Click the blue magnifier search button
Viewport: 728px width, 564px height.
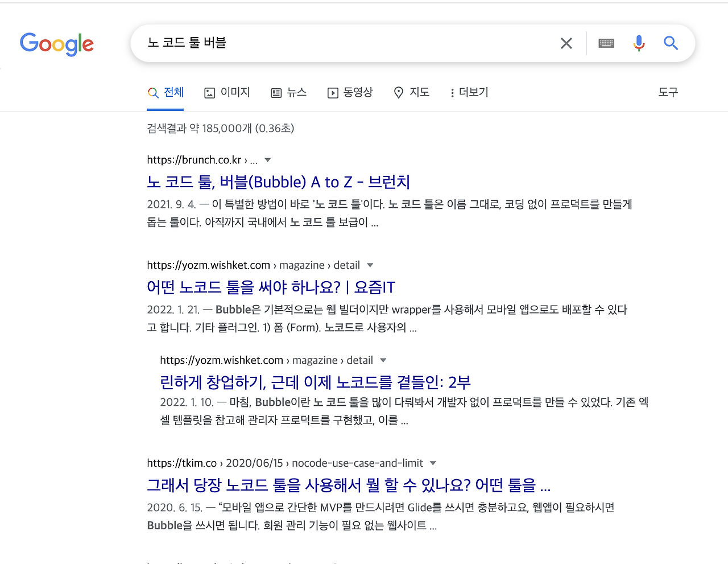tap(671, 43)
